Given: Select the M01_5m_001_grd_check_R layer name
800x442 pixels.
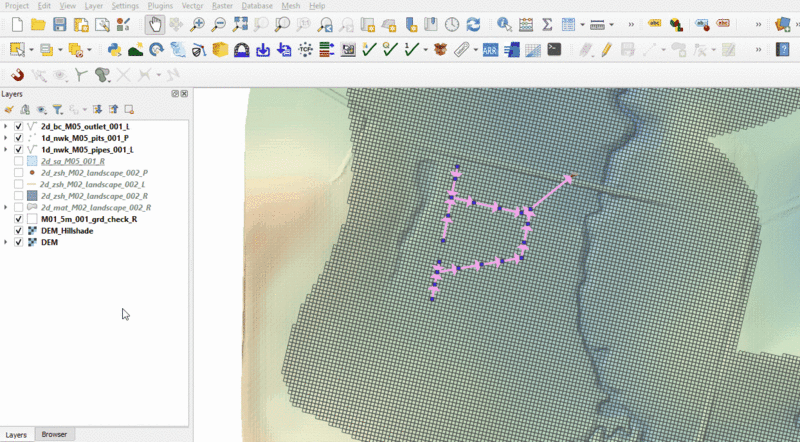Looking at the screenshot, I should (x=88, y=219).
